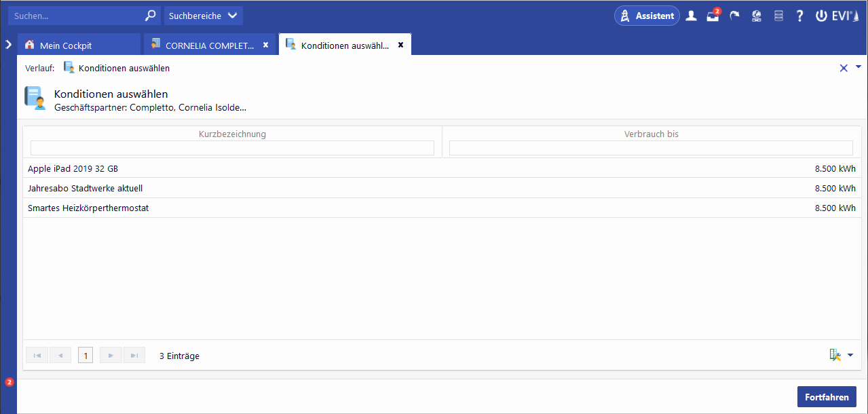868x414 pixels.
Task: Close the Konditionen auswähl... tab
Action: pyautogui.click(x=400, y=45)
